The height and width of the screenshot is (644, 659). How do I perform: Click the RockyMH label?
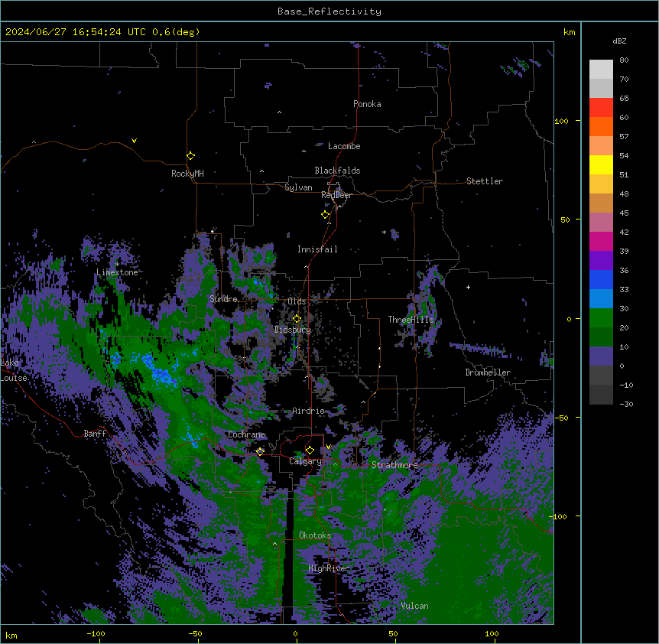pyautogui.click(x=187, y=174)
